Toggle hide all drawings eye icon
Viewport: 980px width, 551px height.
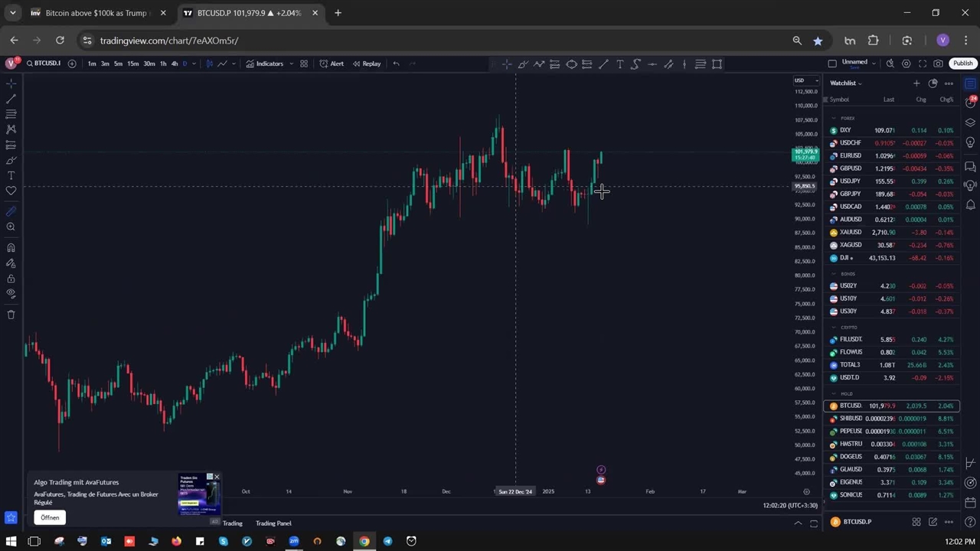(11, 293)
